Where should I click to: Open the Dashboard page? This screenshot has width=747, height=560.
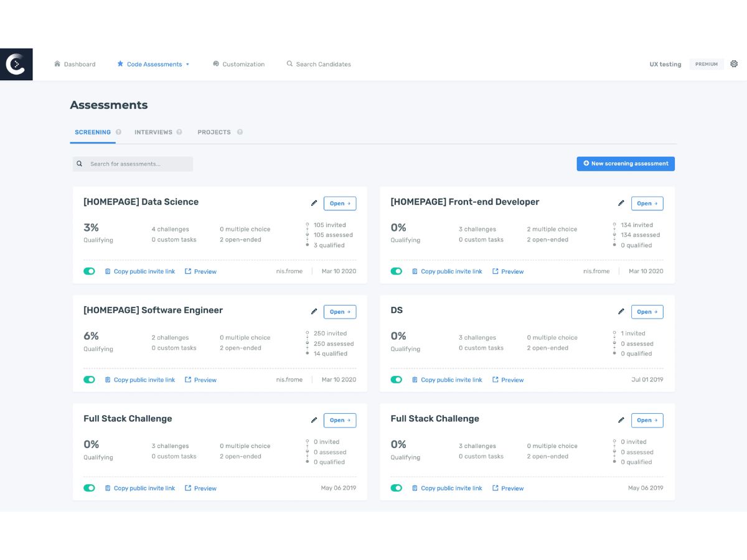click(x=75, y=64)
